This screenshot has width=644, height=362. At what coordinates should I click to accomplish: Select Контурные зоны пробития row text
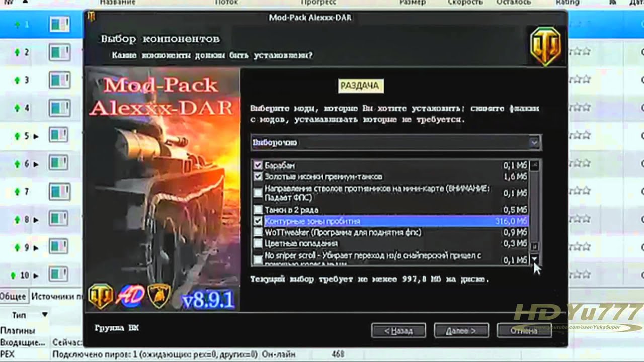pyautogui.click(x=312, y=221)
